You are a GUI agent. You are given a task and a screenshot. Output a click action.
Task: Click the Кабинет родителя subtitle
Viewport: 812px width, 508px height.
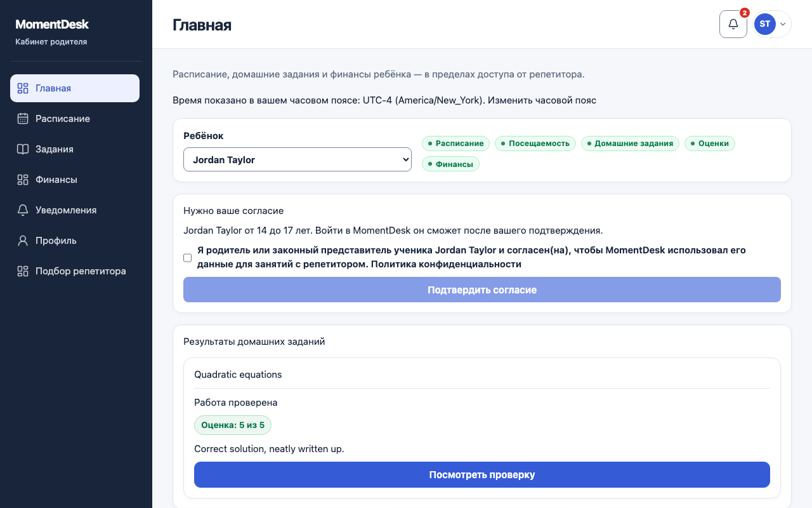tap(51, 42)
